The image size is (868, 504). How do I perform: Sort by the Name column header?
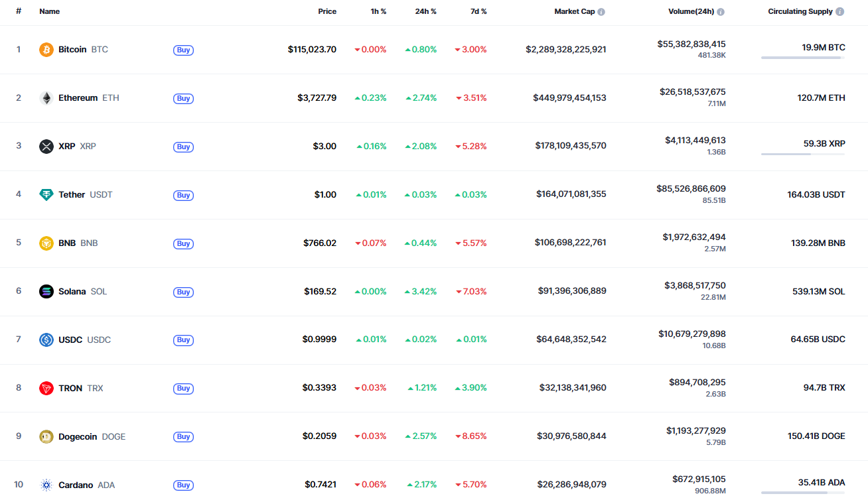point(49,11)
